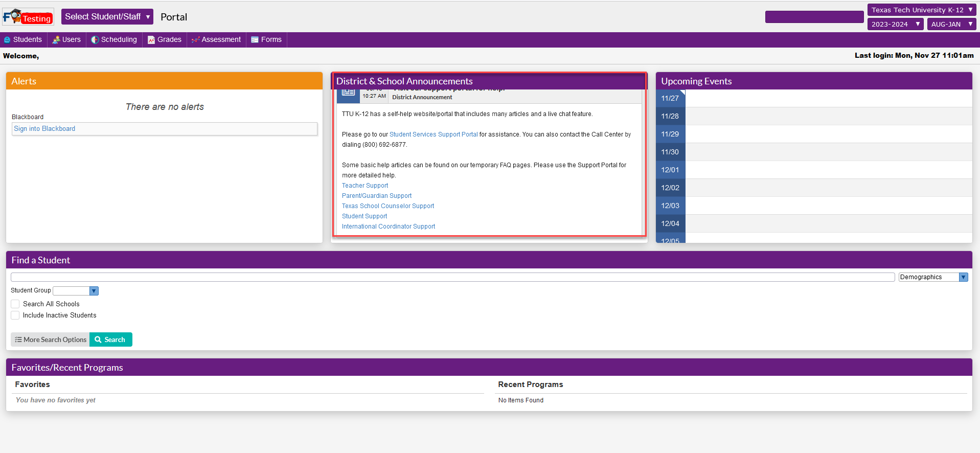Click More Search Options button

click(x=50, y=339)
